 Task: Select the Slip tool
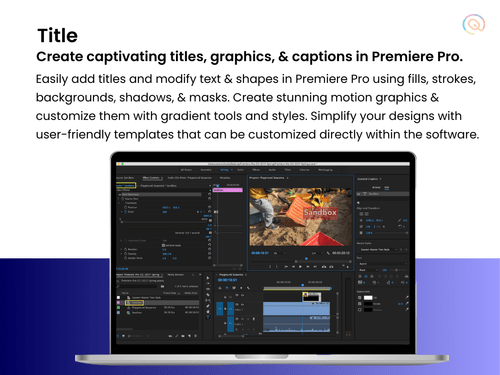208,300
